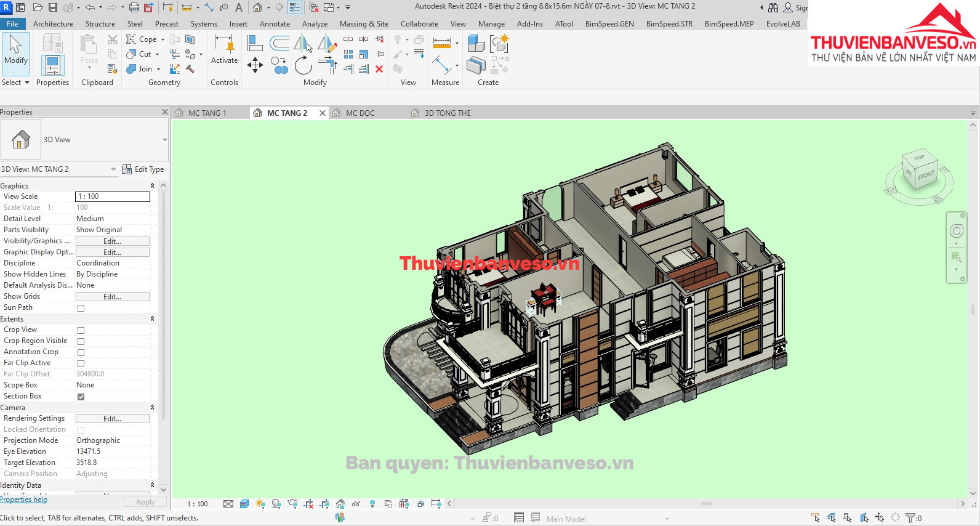The height and width of the screenshot is (526, 980).
Task: Open the 3D View type selector dropdown
Action: (x=164, y=140)
